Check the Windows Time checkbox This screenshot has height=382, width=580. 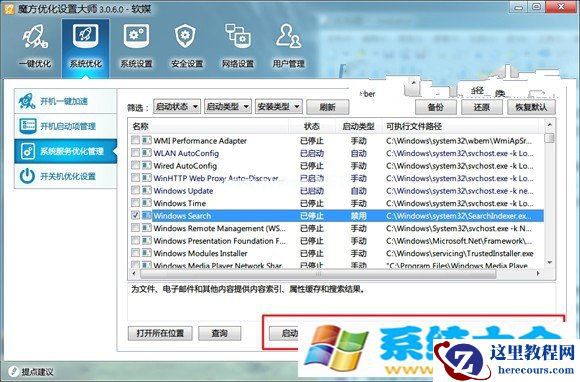135,203
